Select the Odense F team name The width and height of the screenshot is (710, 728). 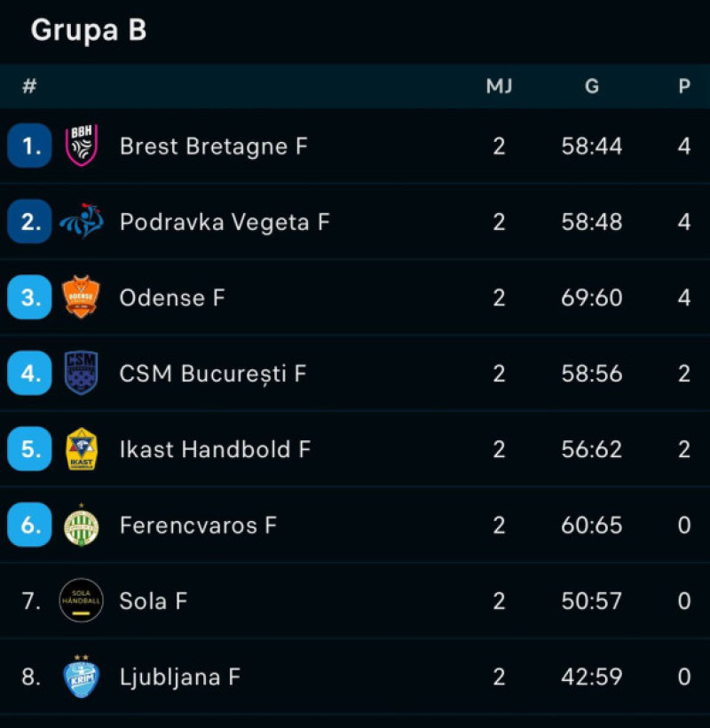tap(172, 297)
